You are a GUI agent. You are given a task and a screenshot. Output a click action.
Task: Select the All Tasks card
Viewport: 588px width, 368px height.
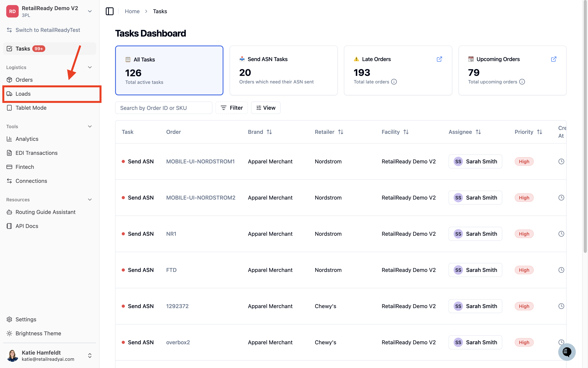169,70
